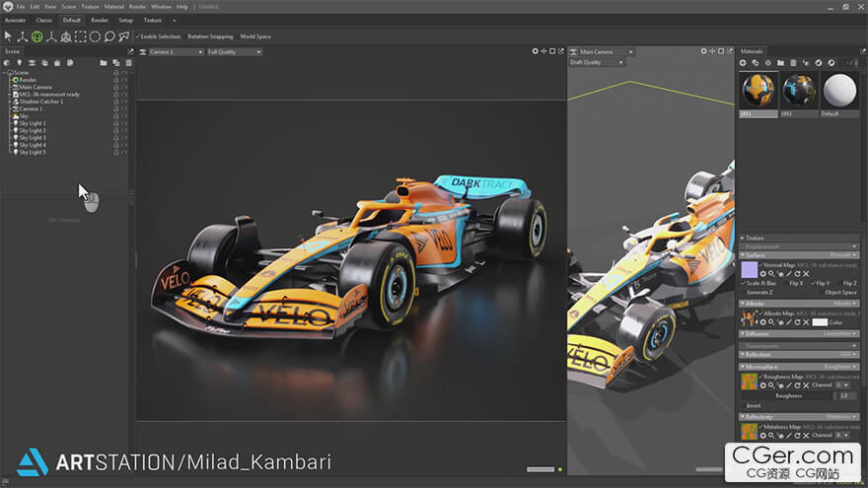Image resolution: width=868 pixels, height=488 pixels.
Task: Select Sky Light 1 in scene tree
Action: coord(33,123)
